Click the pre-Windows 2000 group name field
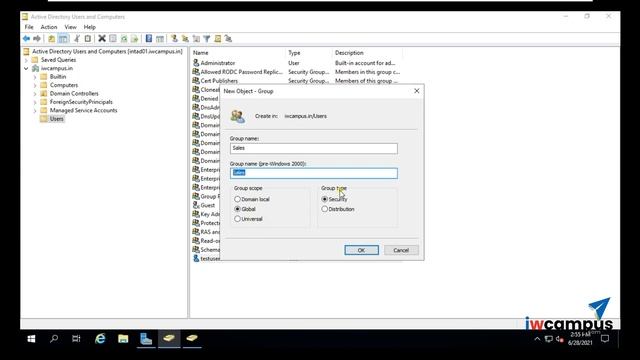 pyautogui.click(x=313, y=173)
